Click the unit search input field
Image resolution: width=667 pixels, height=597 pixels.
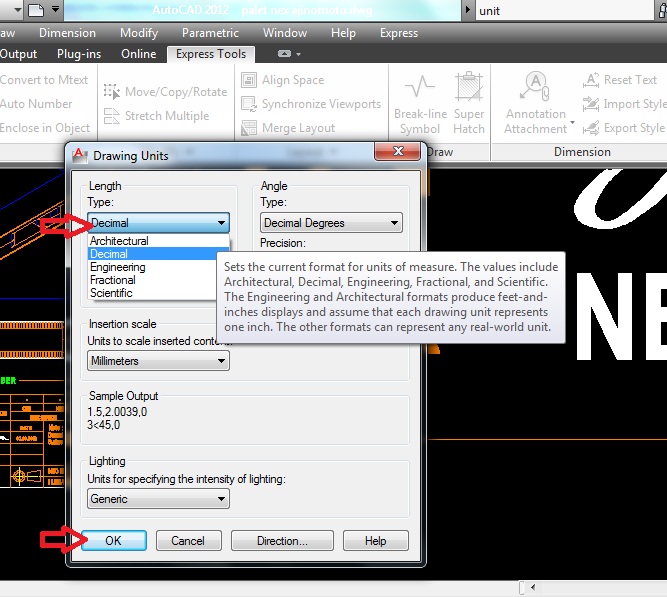(565, 11)
